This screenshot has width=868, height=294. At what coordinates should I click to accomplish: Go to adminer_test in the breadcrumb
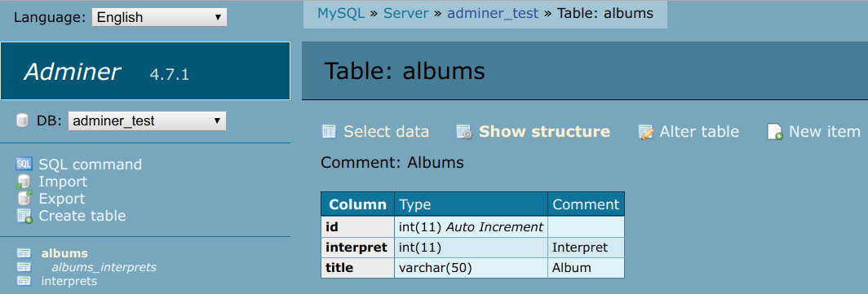point(493,13)
